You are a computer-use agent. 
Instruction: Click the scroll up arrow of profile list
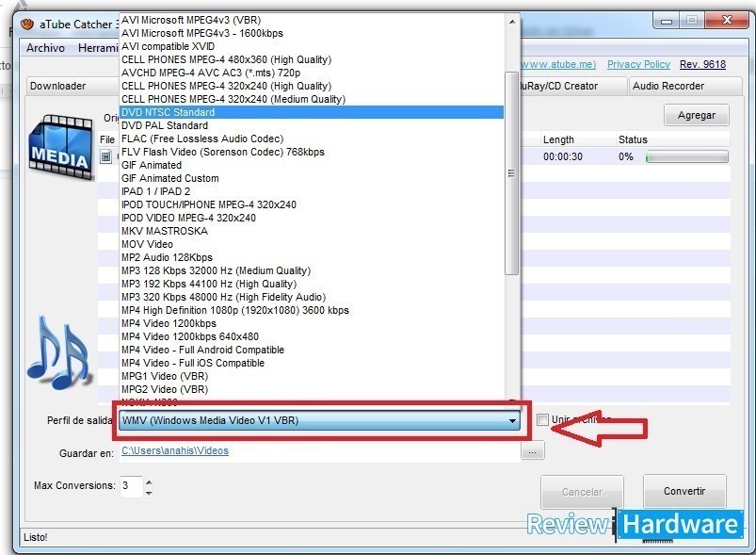512,22
